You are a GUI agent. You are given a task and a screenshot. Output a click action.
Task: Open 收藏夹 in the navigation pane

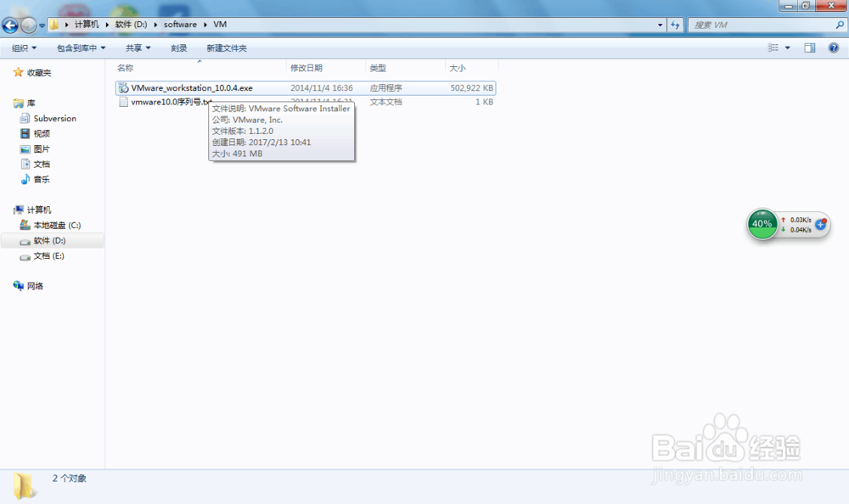[x=39, y=72]
